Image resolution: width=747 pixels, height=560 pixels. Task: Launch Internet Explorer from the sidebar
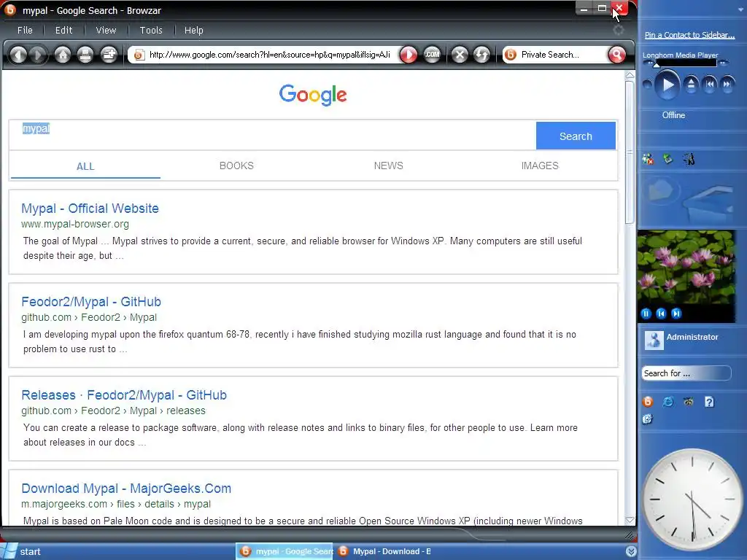point(668,402)
